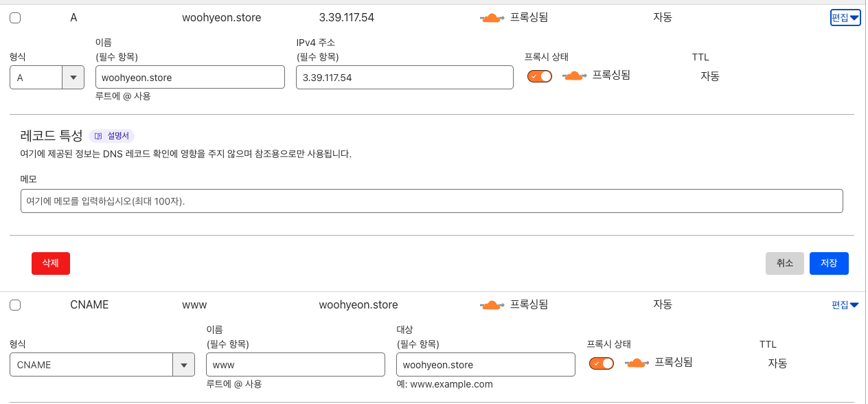Image resolution: width=868 pixels, height=404 pixels.
Task: Click the orange cloud icon in A row summary
Action: [x=492, y=18]
